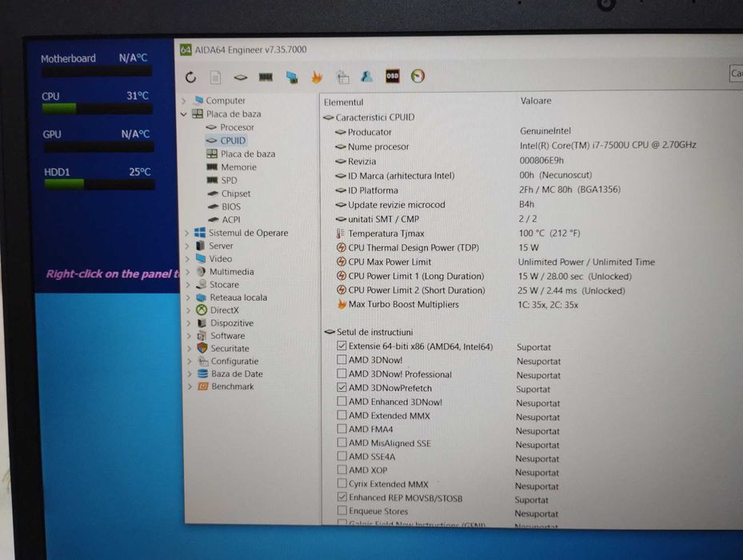Toggle the AMD 3DNow! Professional checkbox

342,373
